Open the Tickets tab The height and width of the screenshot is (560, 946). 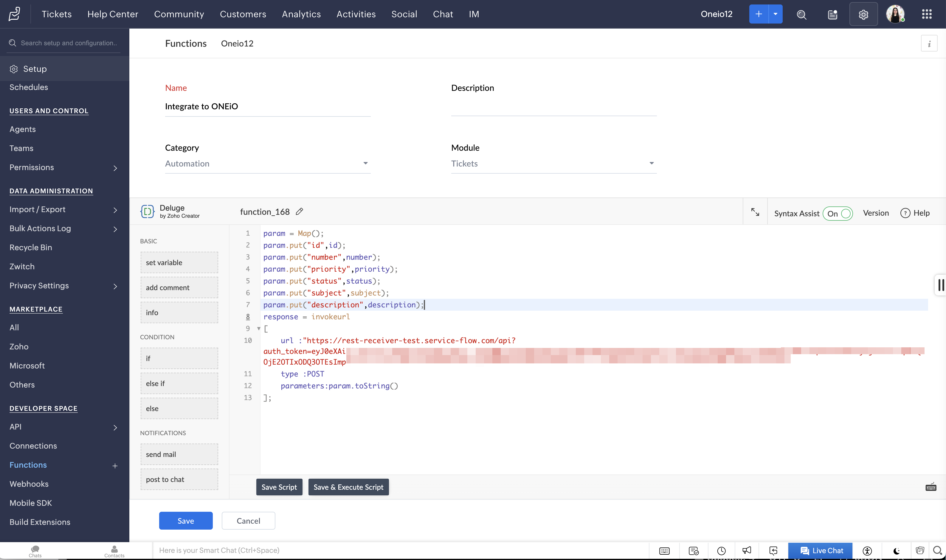pos(57,14)
